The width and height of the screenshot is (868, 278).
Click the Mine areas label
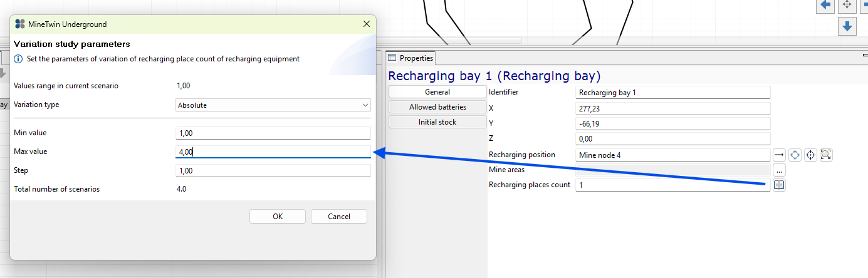pos(506,170)
